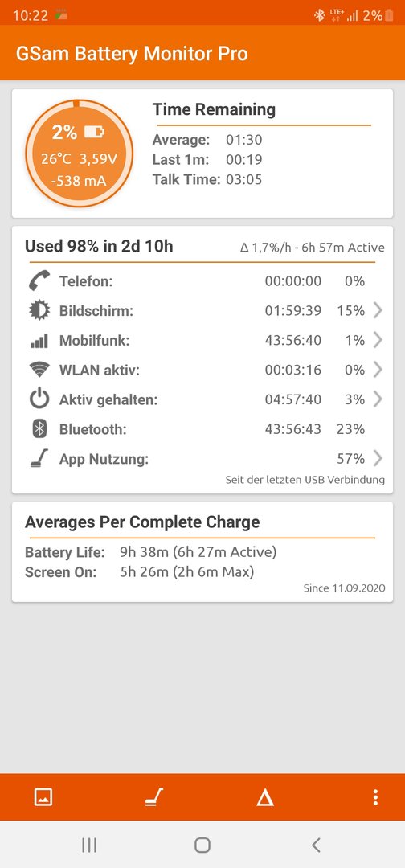Tap the Bluetooth icon in usage list
Image resolution: width=405 pixels, height=868 pixels.
39,429
